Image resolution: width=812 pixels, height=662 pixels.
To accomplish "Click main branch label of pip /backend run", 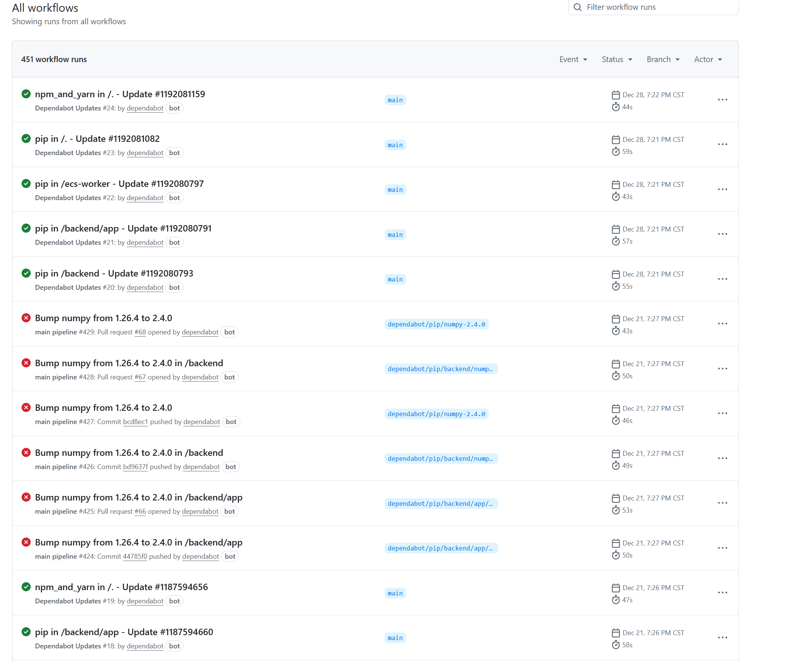I will (x=395, y=280).
